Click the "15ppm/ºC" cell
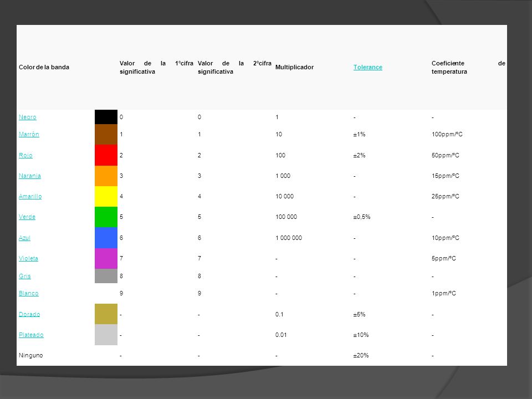This screenshot has width=532, height=399. [x=445, y=176]
